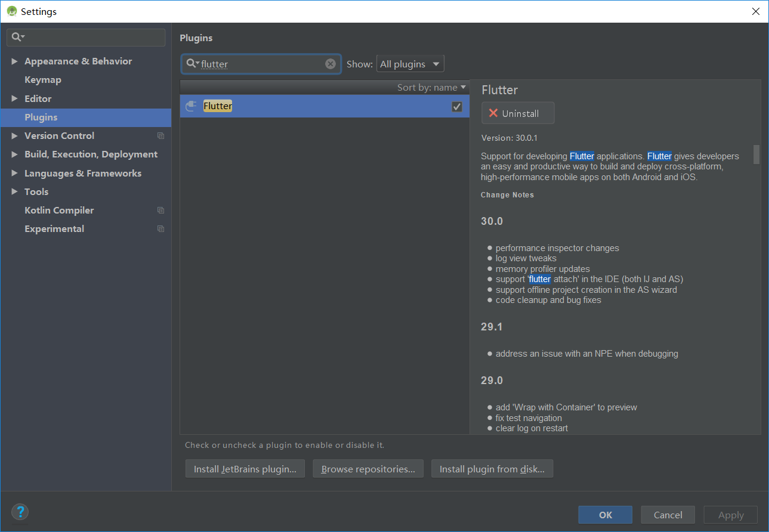Screen dimensions: 769x532
Task: Confirm with the OK button
Action: click(x=606, y=515)
